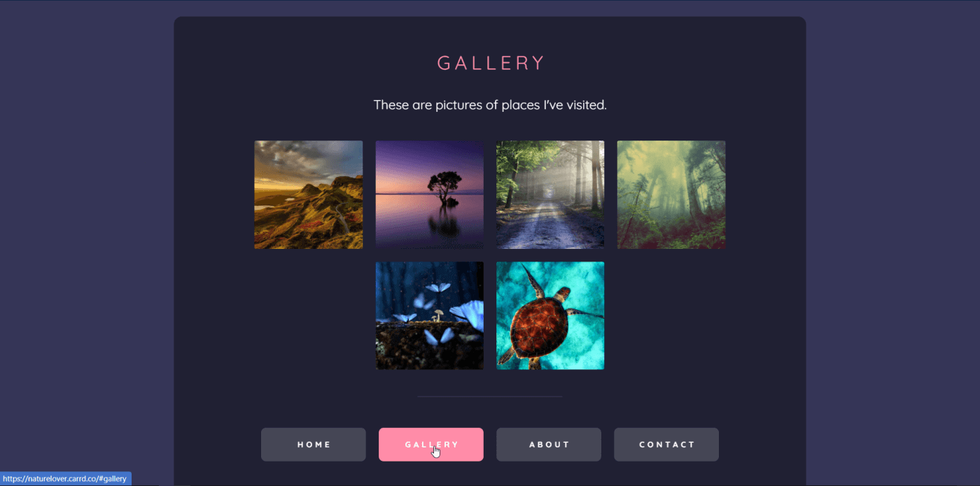980x486 pixels.
Task: Navigate to the Contact section
Action: [666, 445]
